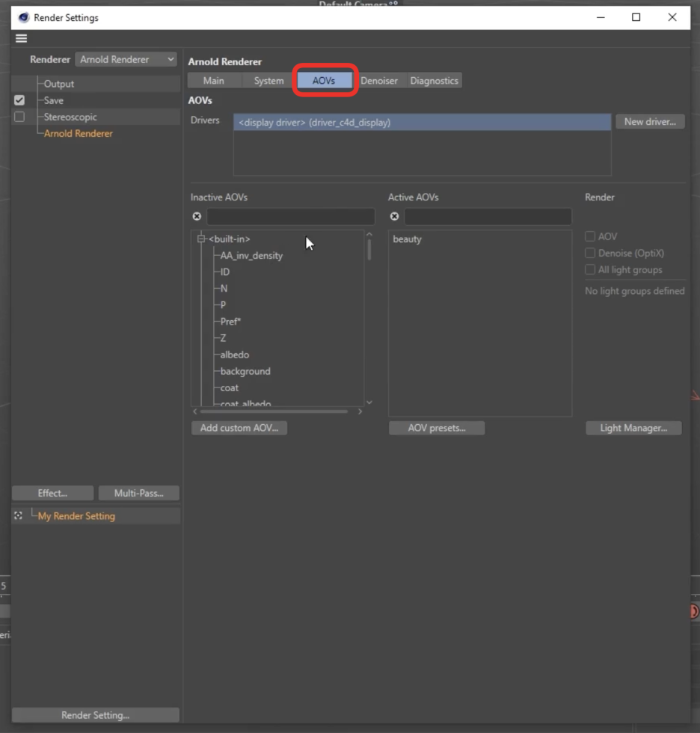Screen dimensions: 700x733
Task: Select Arnold Renderer in settings tree
Action: pyautogui.click(x=79, y=134)
